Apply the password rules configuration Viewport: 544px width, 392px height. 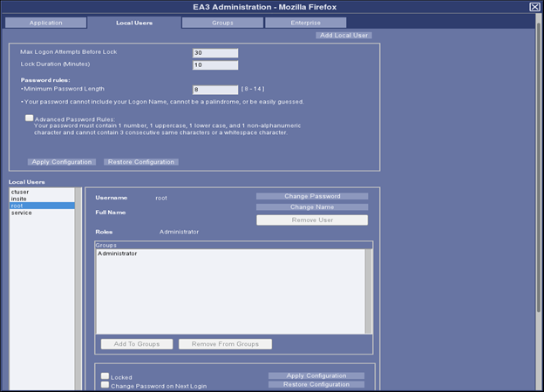tap(62, 162)
